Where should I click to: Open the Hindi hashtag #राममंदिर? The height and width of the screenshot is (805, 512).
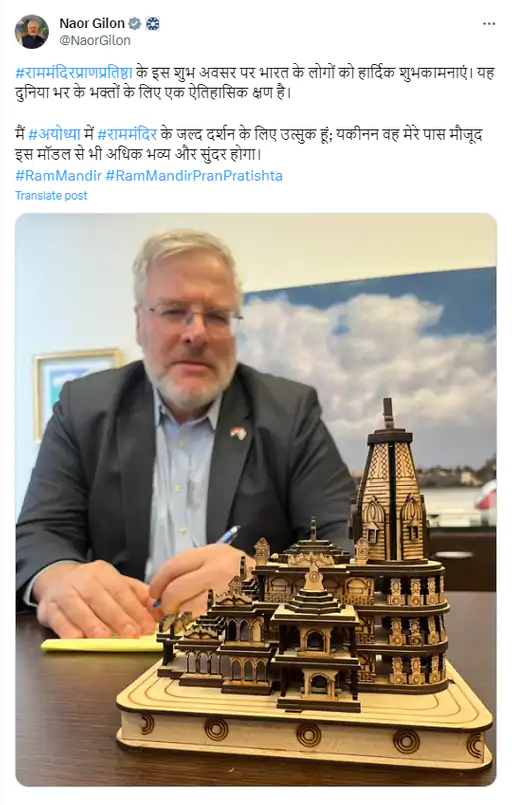point(127,135)
